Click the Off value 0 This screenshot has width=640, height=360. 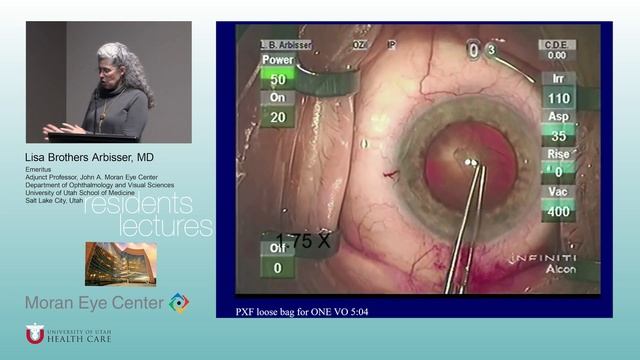point(278,268)
